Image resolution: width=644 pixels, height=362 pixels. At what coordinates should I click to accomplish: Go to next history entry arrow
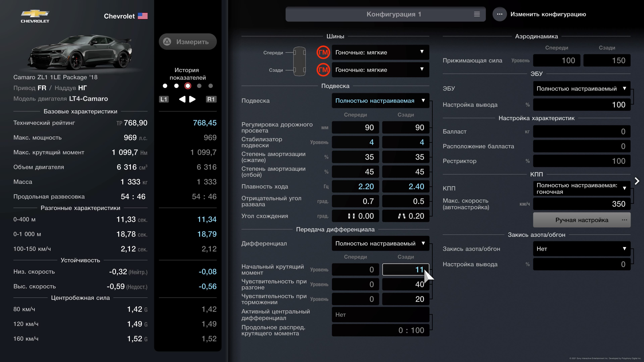(192, 99)
